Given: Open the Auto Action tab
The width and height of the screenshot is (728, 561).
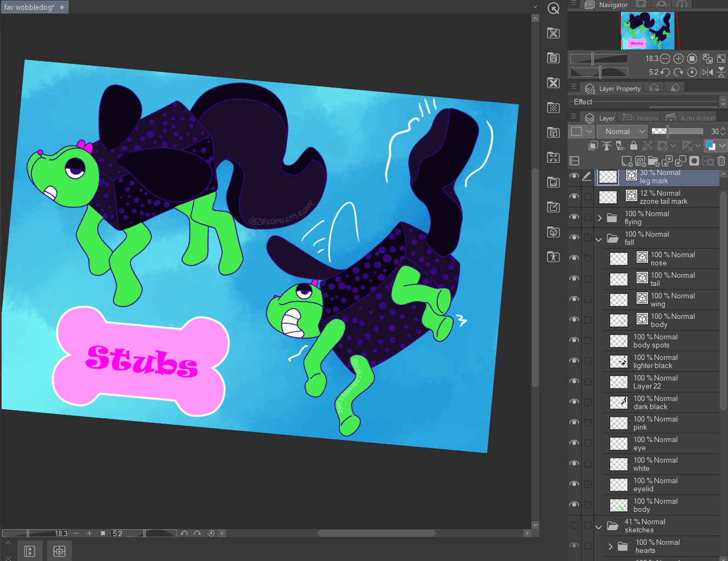Looking at the screenshot, I should 690,118.
